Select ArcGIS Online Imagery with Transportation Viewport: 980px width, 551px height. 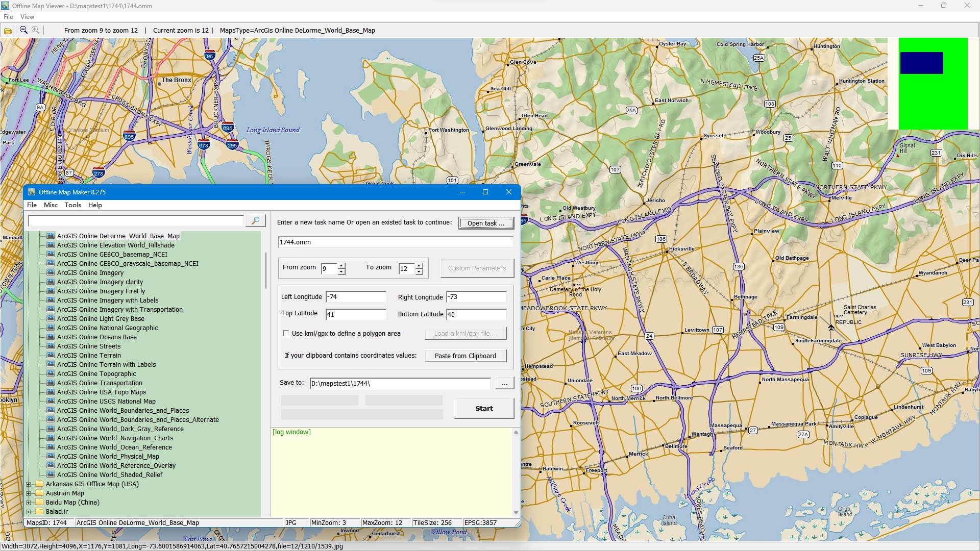[x=119, y=309]
